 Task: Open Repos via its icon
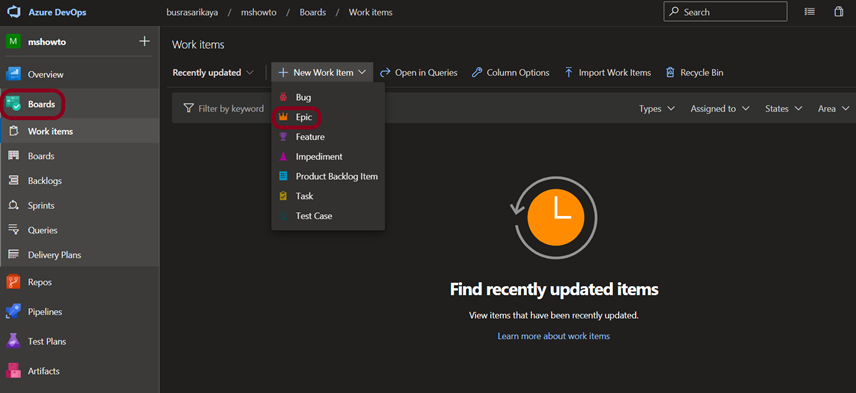coord(13,282)
